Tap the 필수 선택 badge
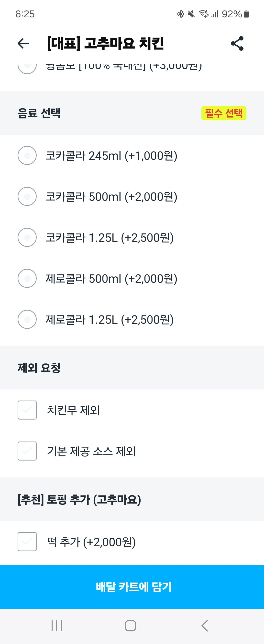The image size is (264, 644). point(224,113)
